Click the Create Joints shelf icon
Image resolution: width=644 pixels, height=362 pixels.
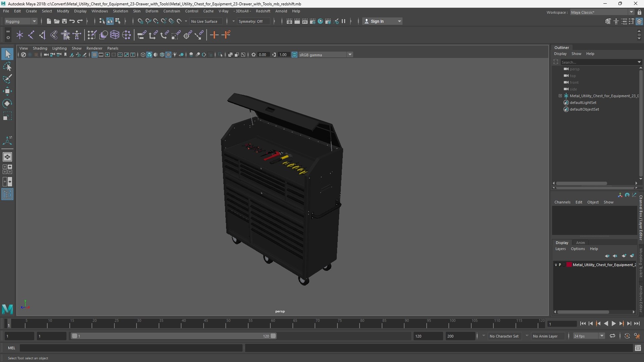click(31, 35)
